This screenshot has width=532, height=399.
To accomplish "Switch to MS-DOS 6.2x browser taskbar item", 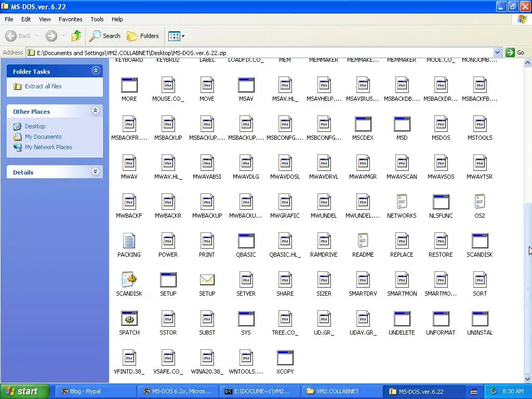I will point(178,391).
